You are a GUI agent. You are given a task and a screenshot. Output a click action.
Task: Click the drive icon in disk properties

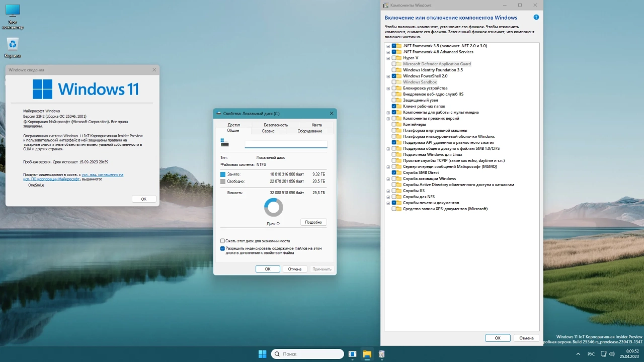[x=224, y=143]
